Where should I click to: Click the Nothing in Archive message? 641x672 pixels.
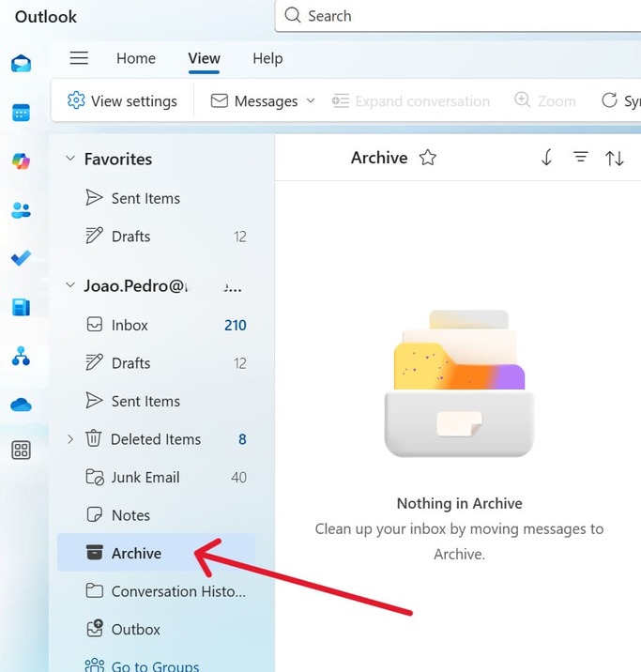pyautogui.click(x=459, y=503)
